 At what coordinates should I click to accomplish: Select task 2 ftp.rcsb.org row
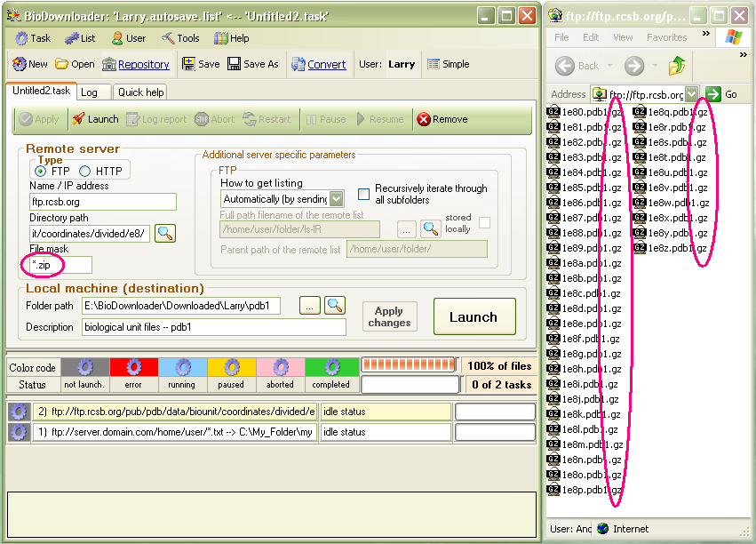[x=176, y=412]
